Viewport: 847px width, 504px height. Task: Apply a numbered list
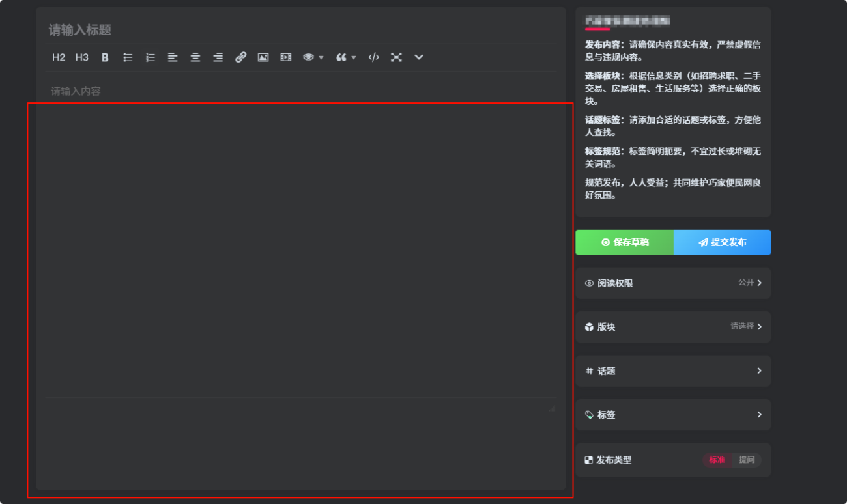tap(150, 57)
